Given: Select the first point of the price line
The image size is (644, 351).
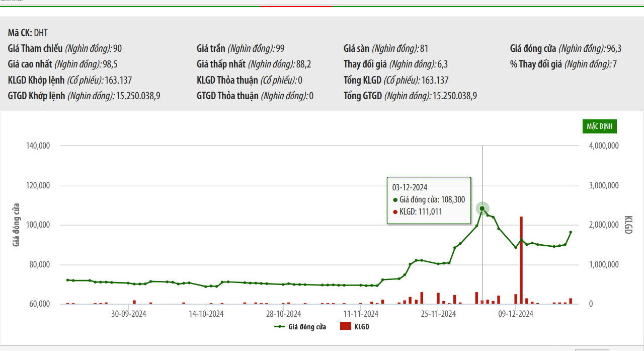Looking at the screenshot, I should [x=68, y=280].
